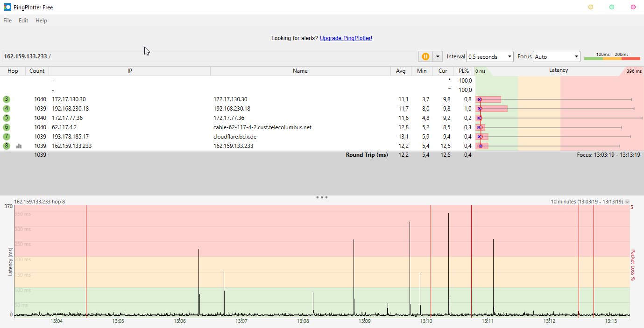Select IP cell 62.117.4.2
The width and height of the screenshot is (644, 328).
(64, 127)
